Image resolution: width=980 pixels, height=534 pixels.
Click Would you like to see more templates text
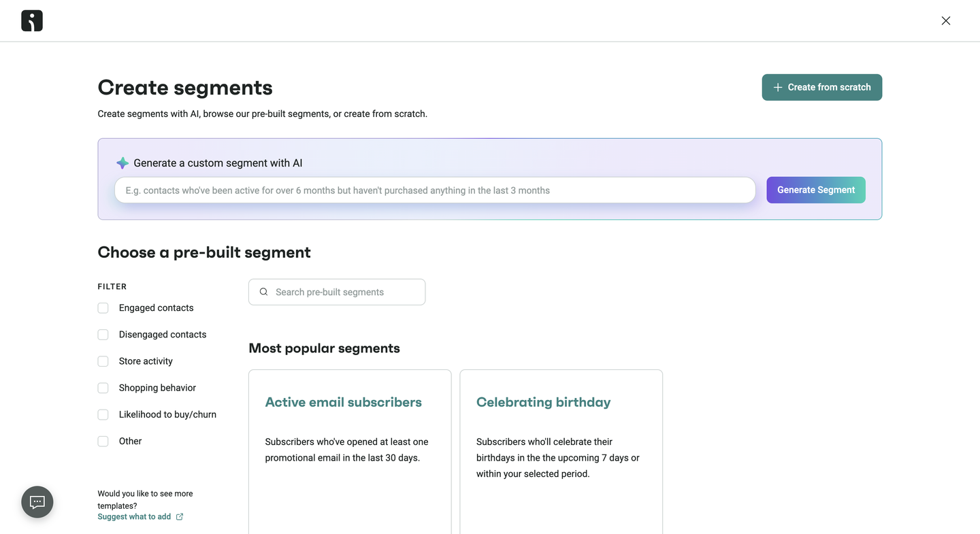145,500
